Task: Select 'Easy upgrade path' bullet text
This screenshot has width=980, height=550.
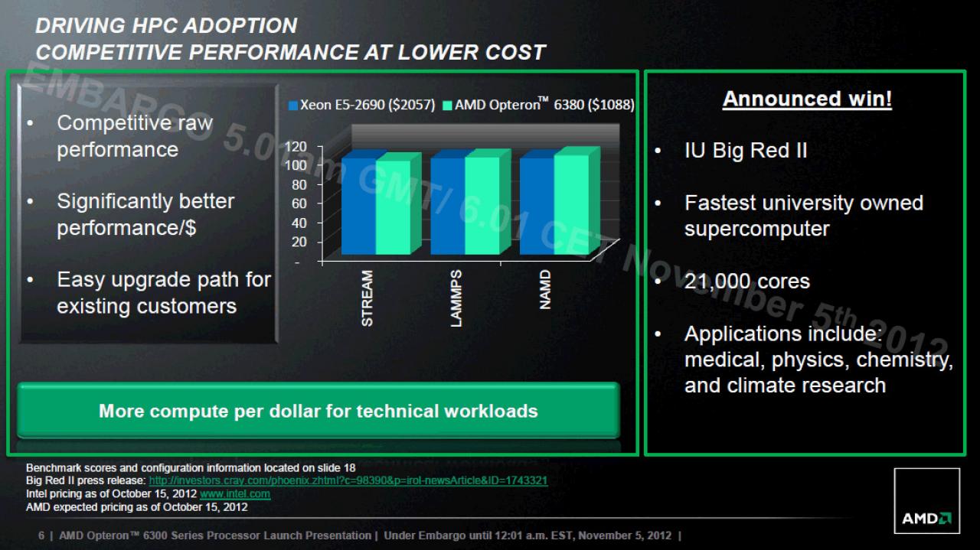Action: (x=164, y=293)
